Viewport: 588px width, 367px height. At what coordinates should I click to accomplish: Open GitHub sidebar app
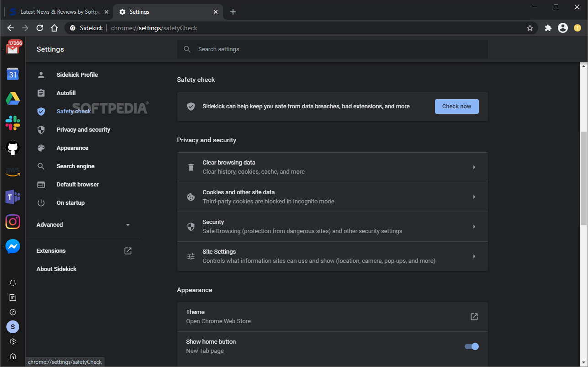(13, 148)
